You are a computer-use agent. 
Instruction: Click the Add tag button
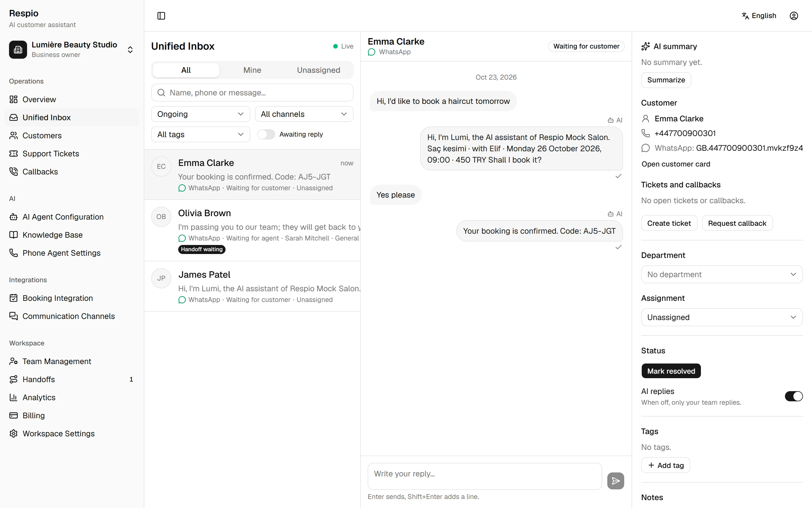point(665,465)
